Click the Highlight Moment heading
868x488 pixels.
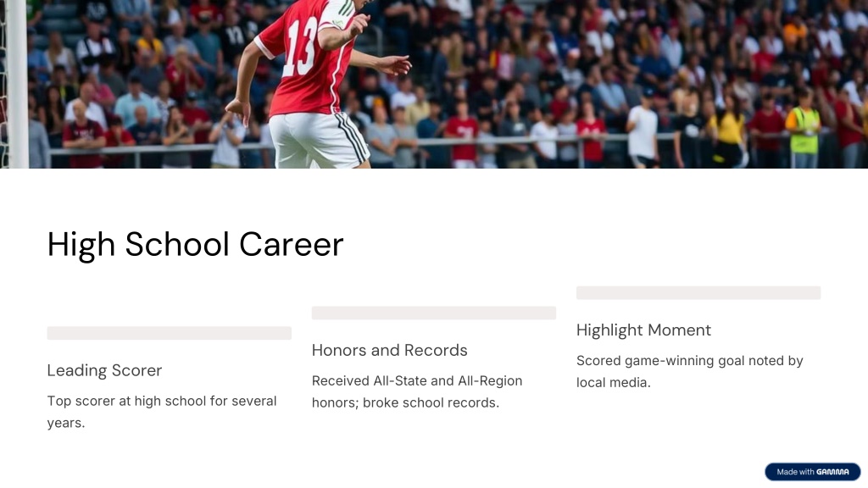pos(643,330)
